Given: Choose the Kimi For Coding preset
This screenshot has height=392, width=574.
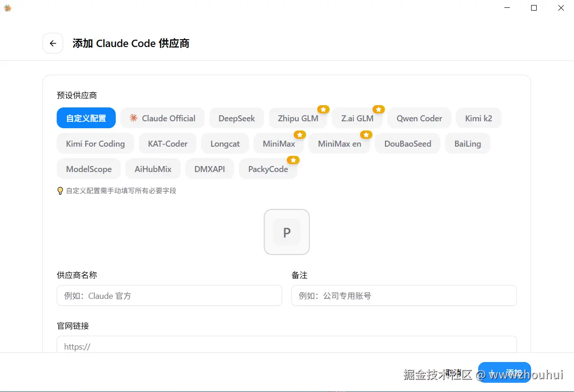Looking at the screenshot, I should [x=95, y=143].
